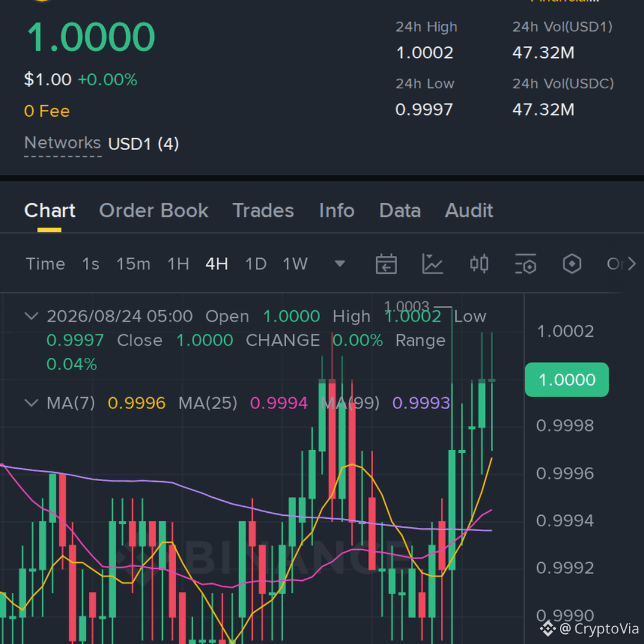Click the USD1 (4) networks value
This screenshot has height=644, width=644.
(x=143, y=144)
